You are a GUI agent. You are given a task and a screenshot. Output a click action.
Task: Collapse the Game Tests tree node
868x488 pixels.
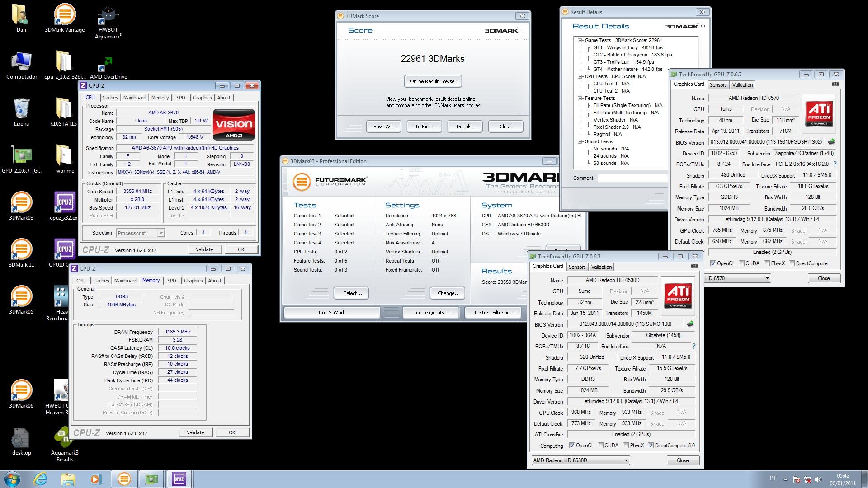(x=580, y=40)
